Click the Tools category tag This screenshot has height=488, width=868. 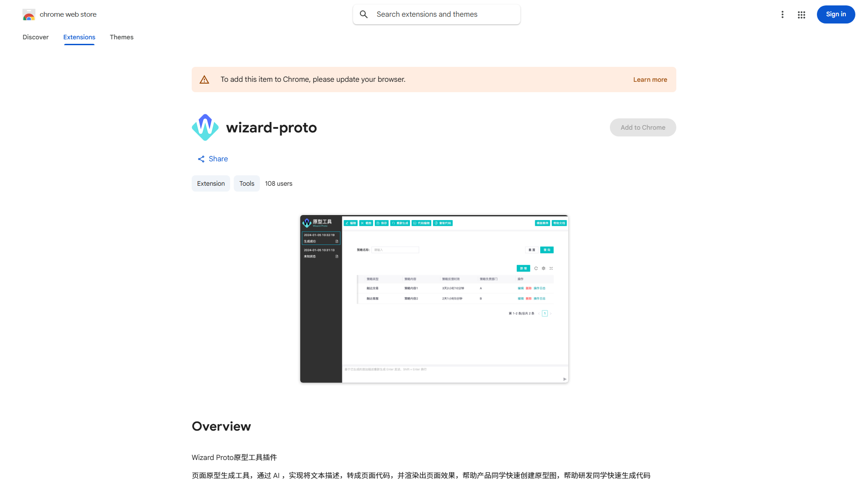[x=246, y=183]
